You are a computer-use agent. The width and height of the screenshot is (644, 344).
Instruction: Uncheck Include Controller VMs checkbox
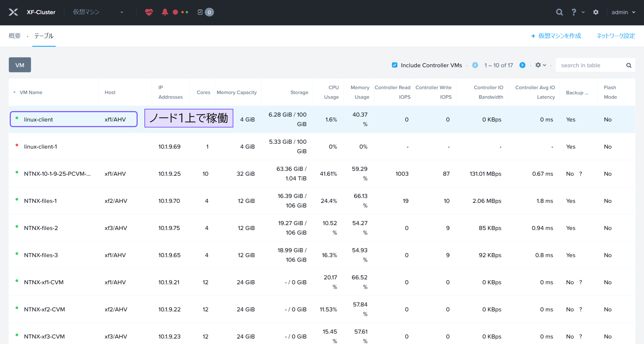394,65
